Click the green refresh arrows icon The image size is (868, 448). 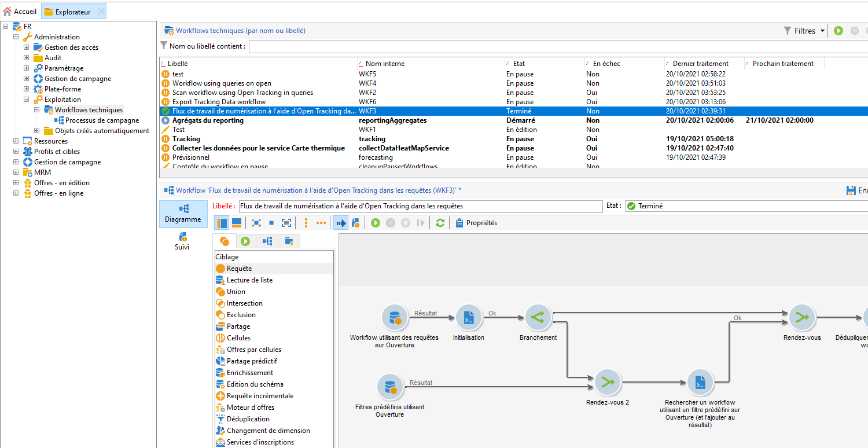click(x=440, y=223)
